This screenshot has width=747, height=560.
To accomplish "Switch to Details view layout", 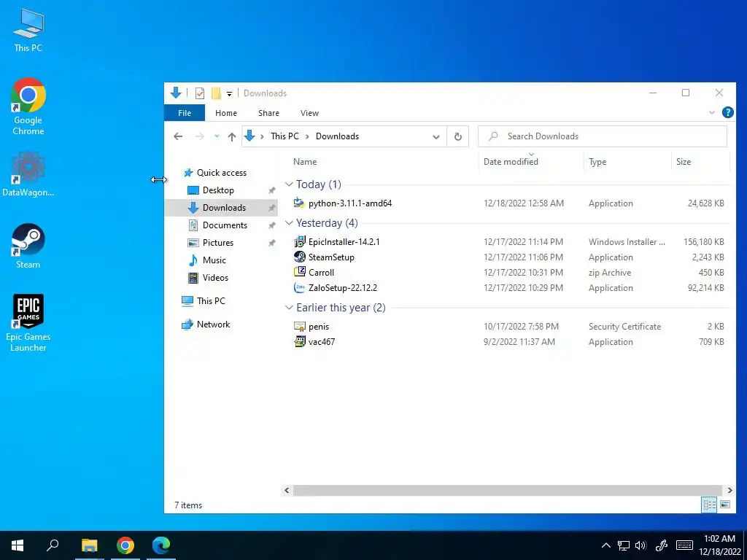I will pyautogui.click(x=709, y=505).
